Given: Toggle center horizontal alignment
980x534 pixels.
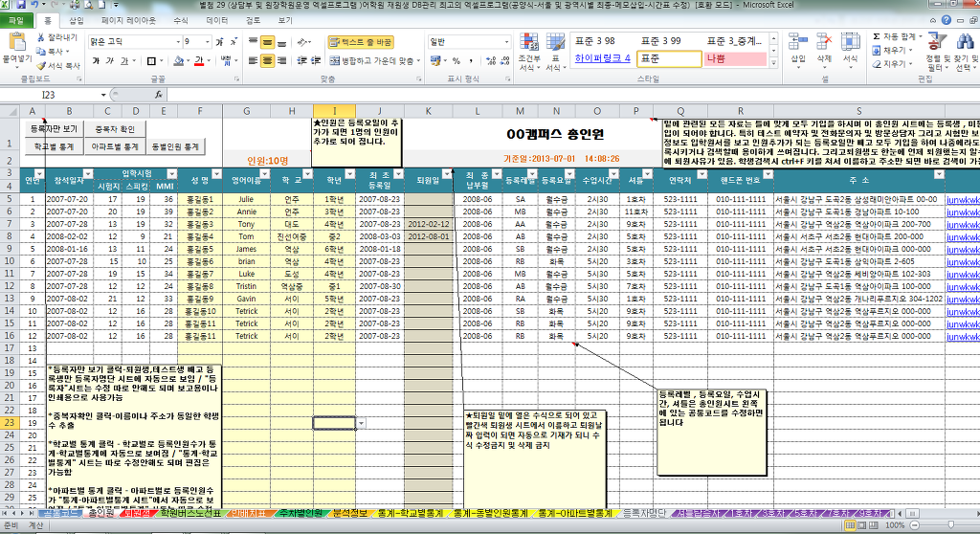Looking at the screenshot, I should coord(270,60).
